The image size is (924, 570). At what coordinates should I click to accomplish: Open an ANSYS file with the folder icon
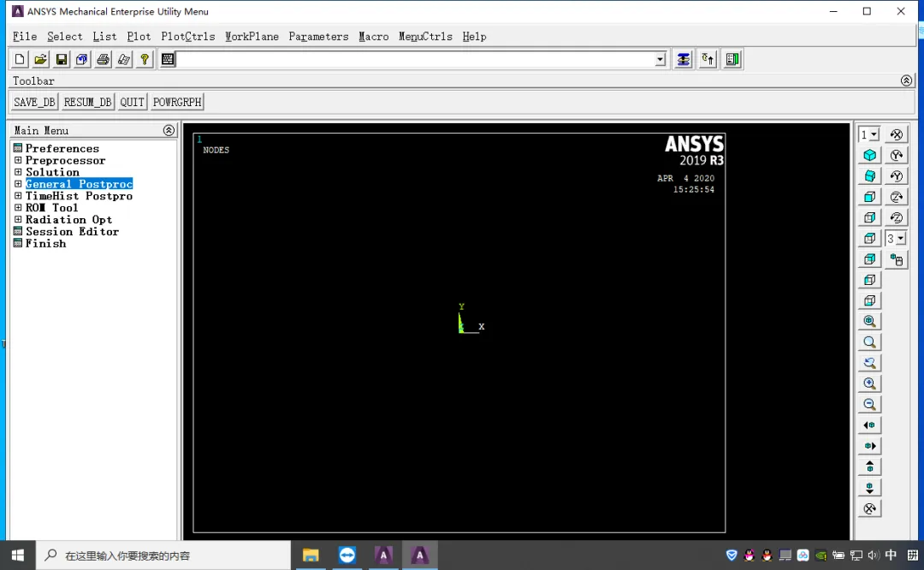(x=41, y=59)
